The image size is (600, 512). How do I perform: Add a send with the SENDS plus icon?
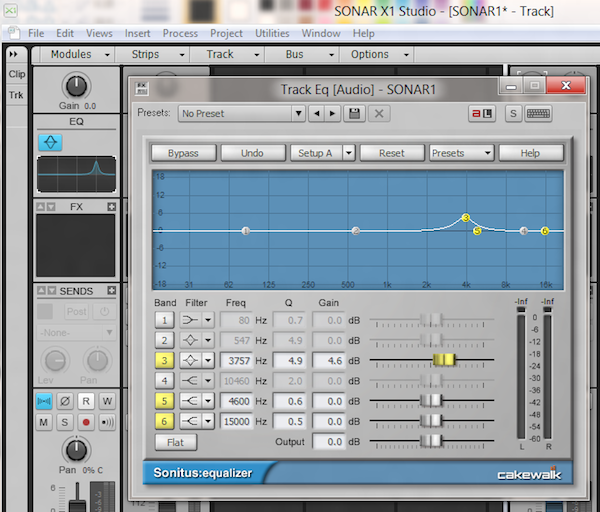[111, 290]
